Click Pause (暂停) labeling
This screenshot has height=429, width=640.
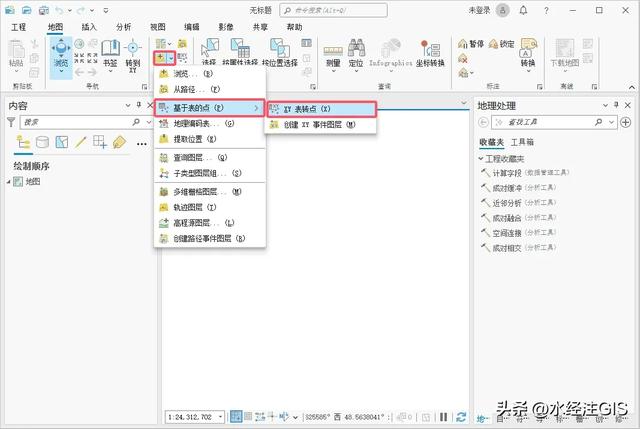tap(471, 44)
